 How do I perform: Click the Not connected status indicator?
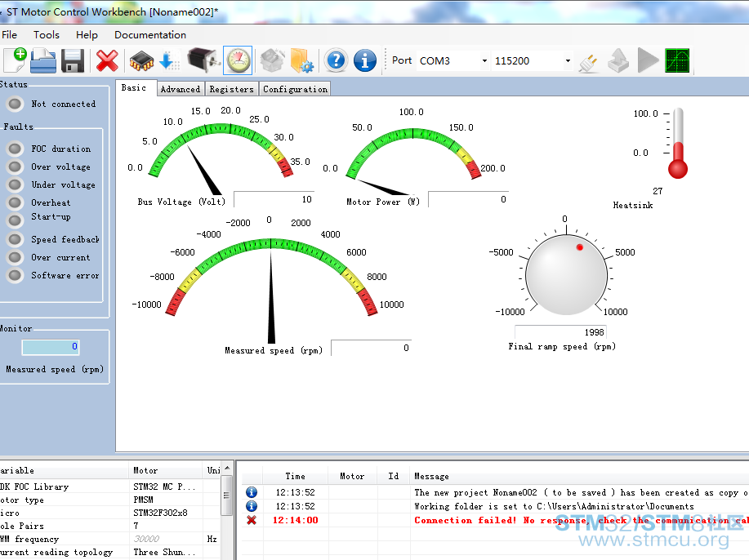15,104
